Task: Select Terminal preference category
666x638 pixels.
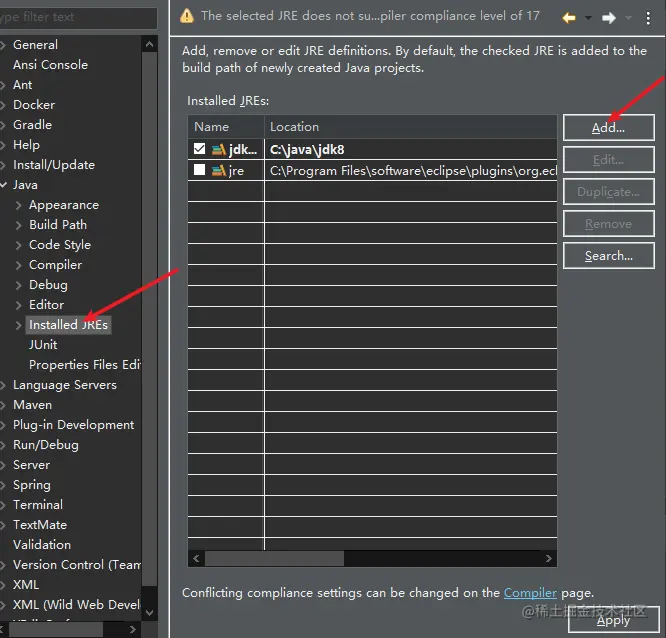Action: pos(38,505)
